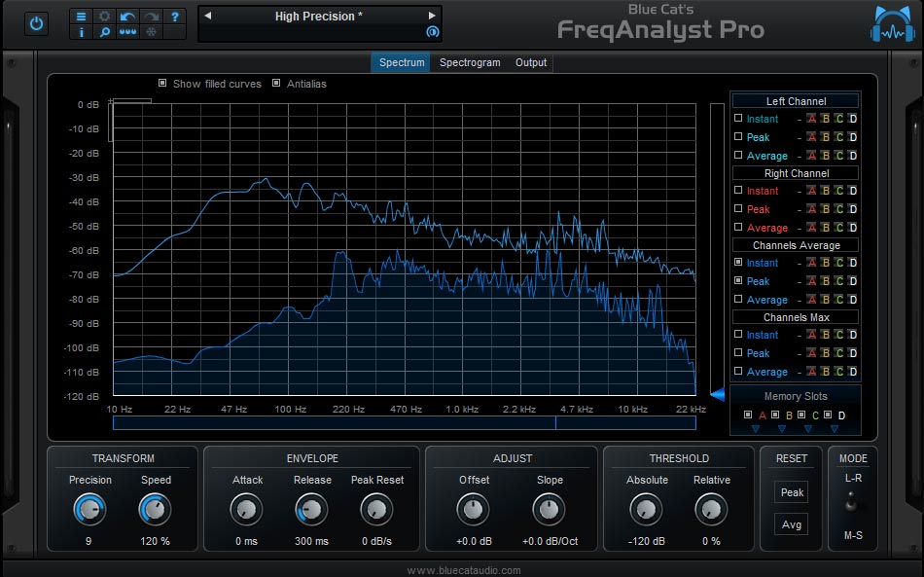Adjust the Precision knob in Transform section
The image size is (924, 577).
pos(89,509)
